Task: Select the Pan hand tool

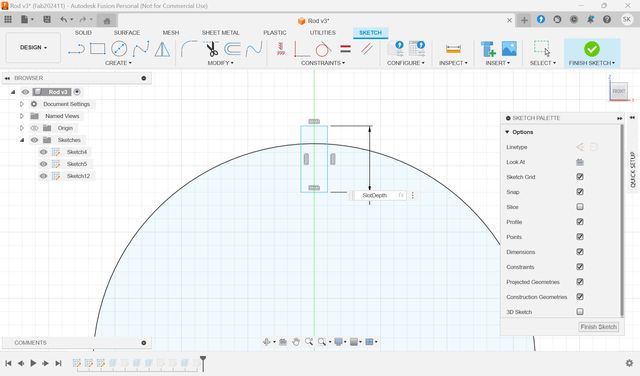Action: pos(296,342)
